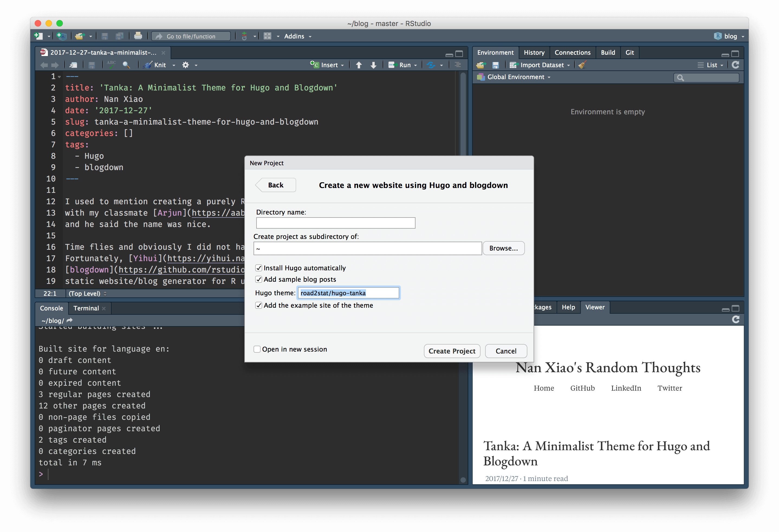Image resolution: width=779 pixels, height=532 pixels.
Task: Click the Insert chunk icon
Action: pos(314,64)
